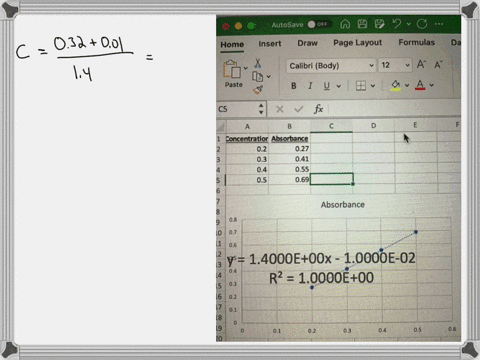Click the data point at 0.5 on chart

tap(416, 232)
